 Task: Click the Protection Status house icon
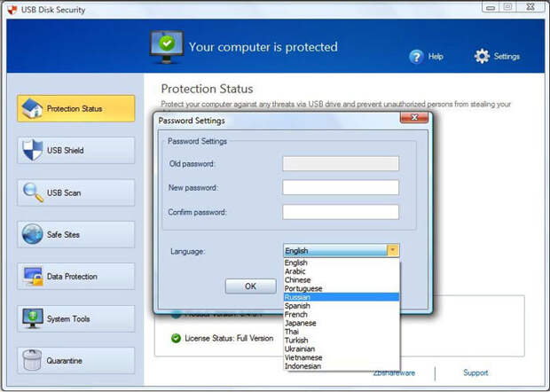tap(32, 108)
